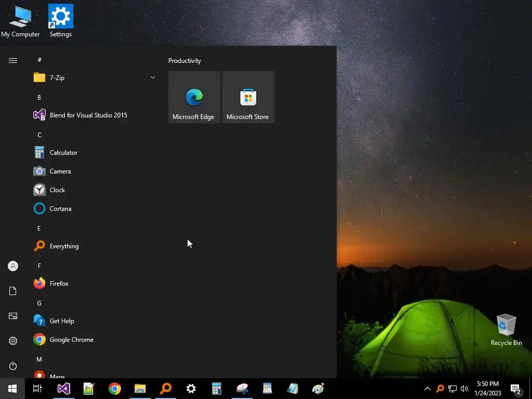This screenshot has height=399, width=532.
Task: Select the Productivity group header
Action: coord(184,61)
